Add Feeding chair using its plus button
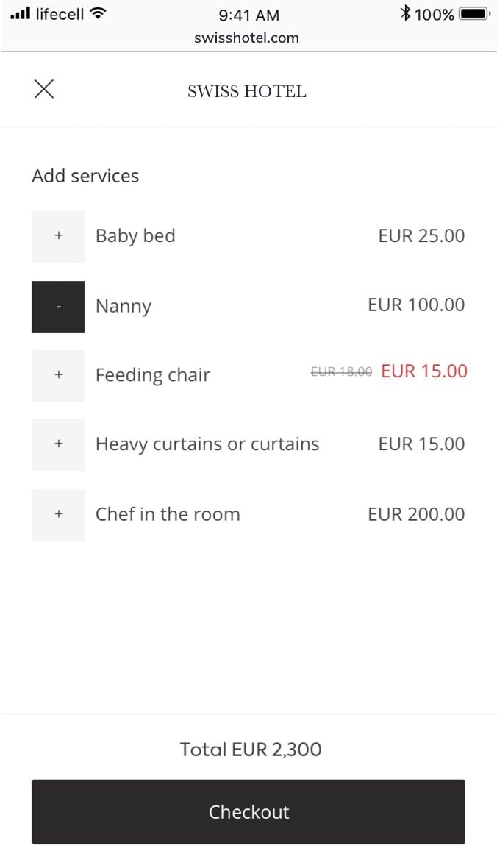The width and height of the screenshot is (497, 868). [58, 375]
